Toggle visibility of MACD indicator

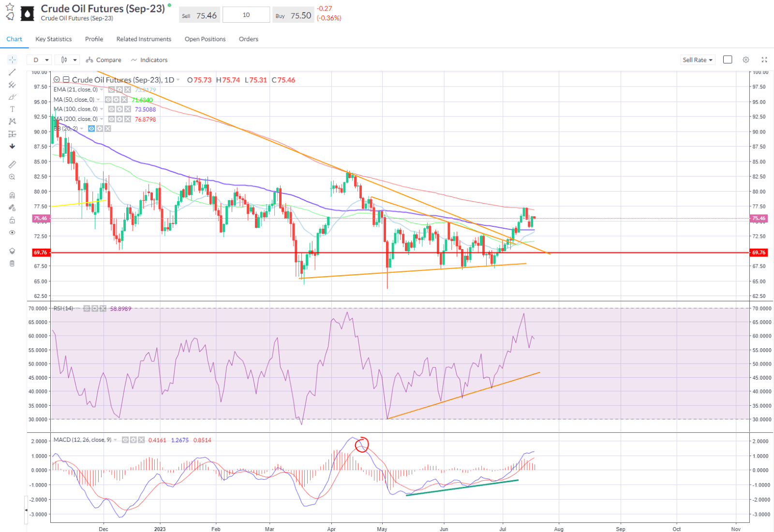click(125, 440)
